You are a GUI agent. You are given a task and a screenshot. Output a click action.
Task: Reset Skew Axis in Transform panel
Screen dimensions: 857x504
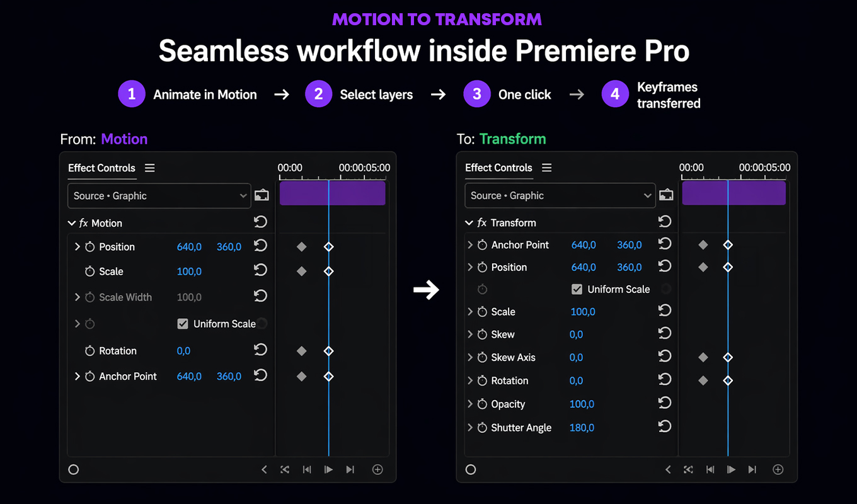pyautogui.click(x=664, y=357)
